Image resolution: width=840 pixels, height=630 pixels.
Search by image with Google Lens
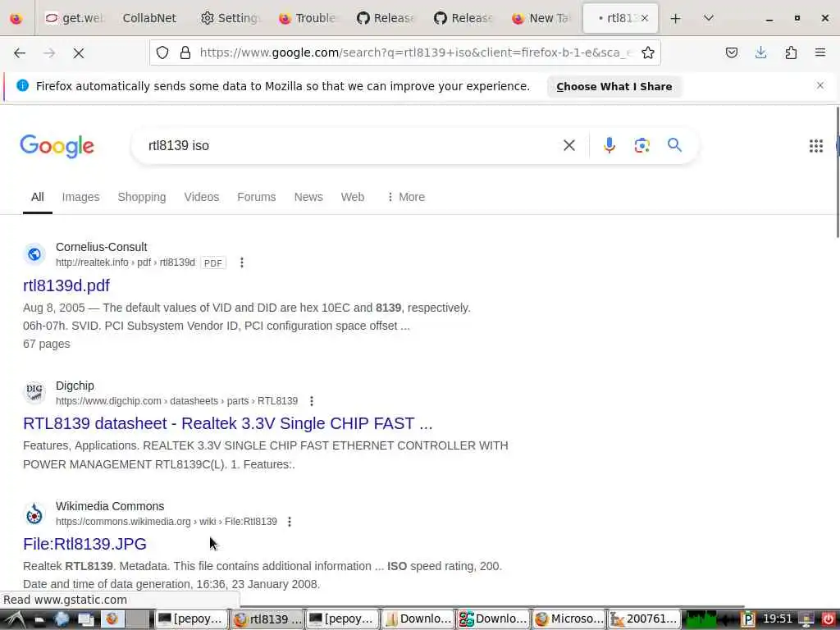(x=641, y=145)
